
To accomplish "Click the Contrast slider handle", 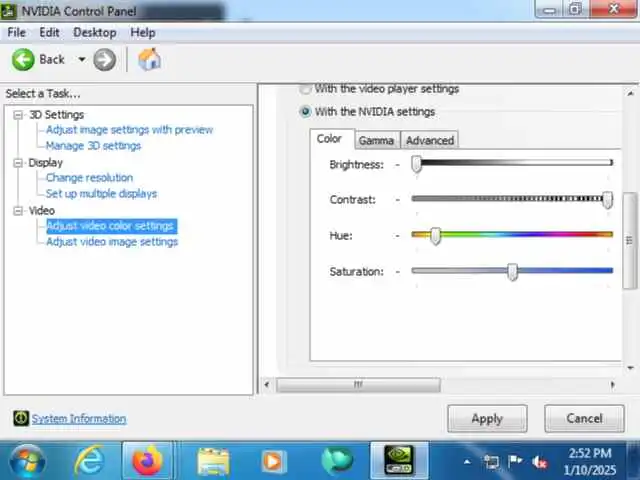I will 607,200.
